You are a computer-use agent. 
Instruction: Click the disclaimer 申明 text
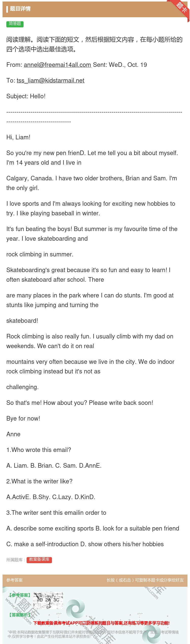point(93,634)
